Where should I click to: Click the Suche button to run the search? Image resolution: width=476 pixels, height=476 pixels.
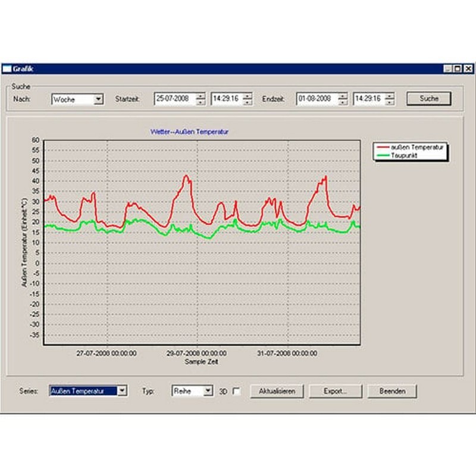tap(428, 98)
